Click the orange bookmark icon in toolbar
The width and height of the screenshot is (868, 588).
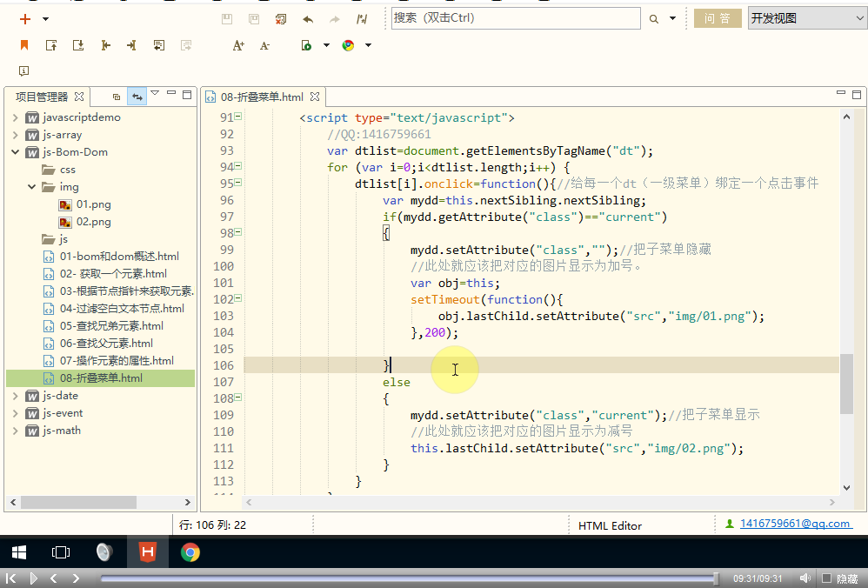pos(24,45)
